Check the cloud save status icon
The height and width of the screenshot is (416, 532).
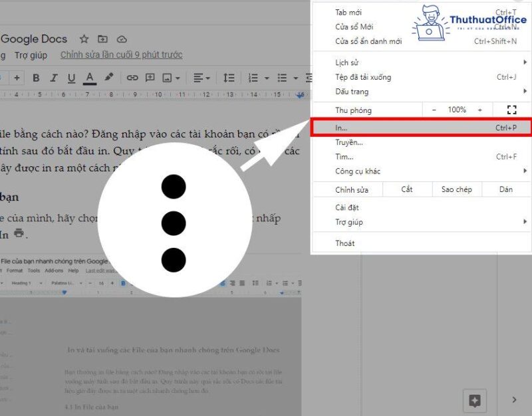[x=122, y=39]
